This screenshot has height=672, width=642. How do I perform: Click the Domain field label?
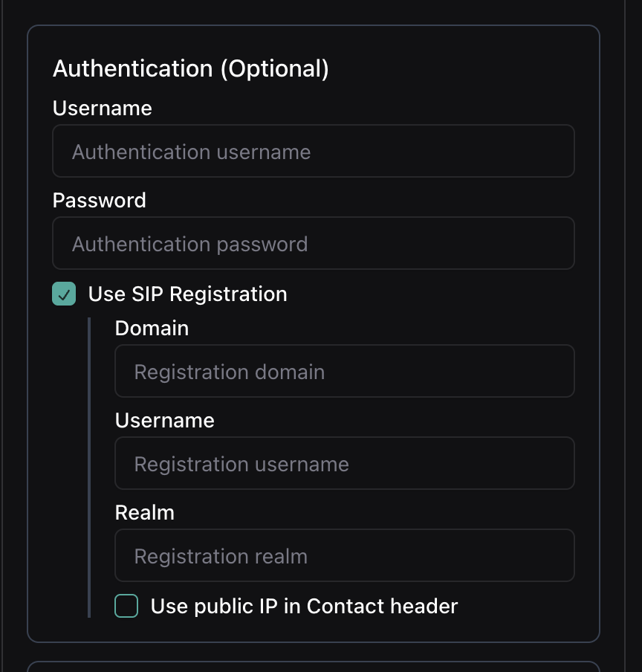(152, 329)
